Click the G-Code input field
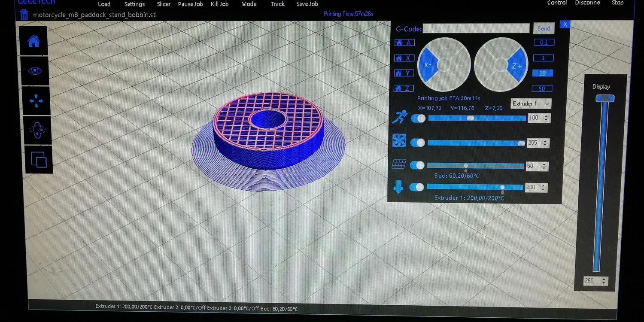 (476, 28)
